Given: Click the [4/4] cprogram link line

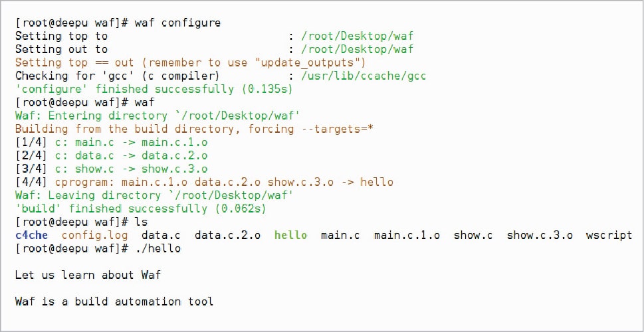Looking at the screenshot, I should [x=204, y=182].
